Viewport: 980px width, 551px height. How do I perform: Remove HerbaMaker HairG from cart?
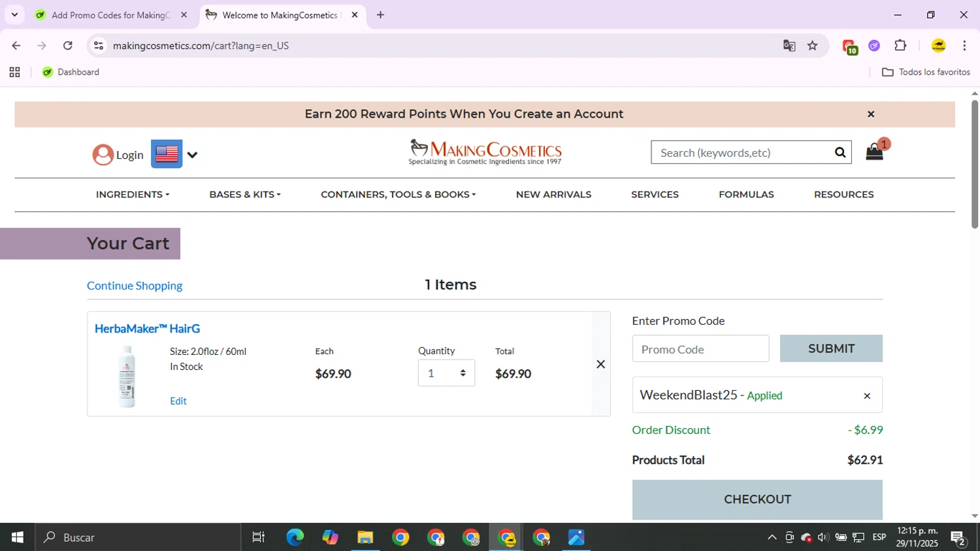click(x=601, y=364)
